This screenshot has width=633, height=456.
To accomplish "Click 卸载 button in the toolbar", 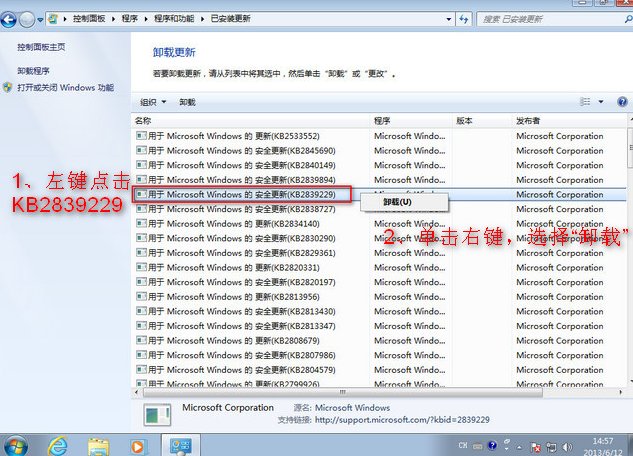I will click(187, 102).
